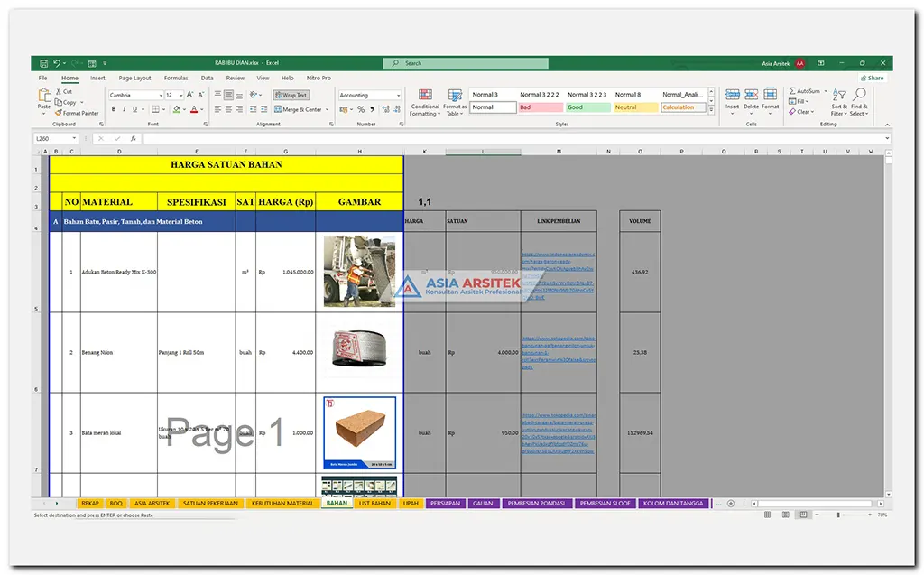Image resolution: width=924 pixels, height=575 pixels.
Task: Open the Cambria font name dropdown
Action: coord(161,96)
